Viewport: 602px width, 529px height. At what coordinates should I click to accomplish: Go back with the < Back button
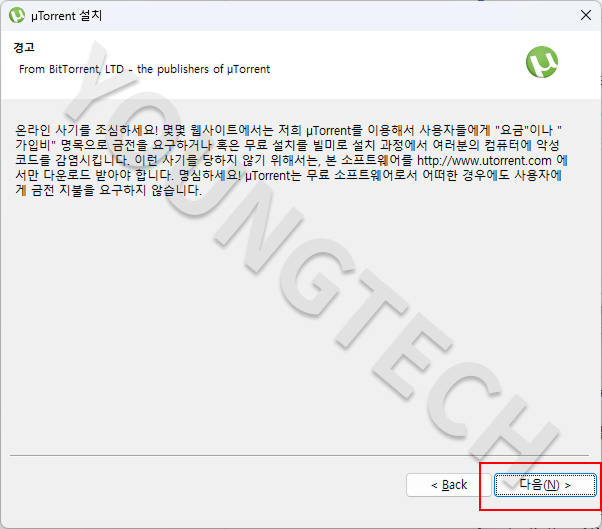448,485
